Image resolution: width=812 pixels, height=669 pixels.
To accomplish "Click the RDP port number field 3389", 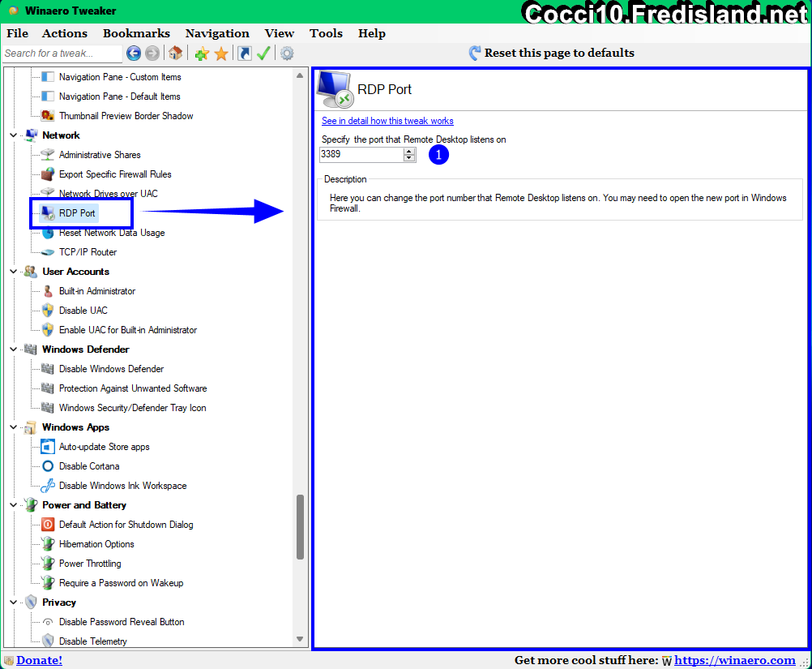I will click(361, 154).
